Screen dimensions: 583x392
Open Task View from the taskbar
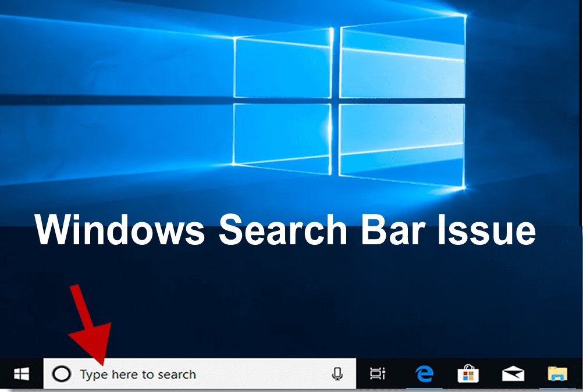point(378,374)
